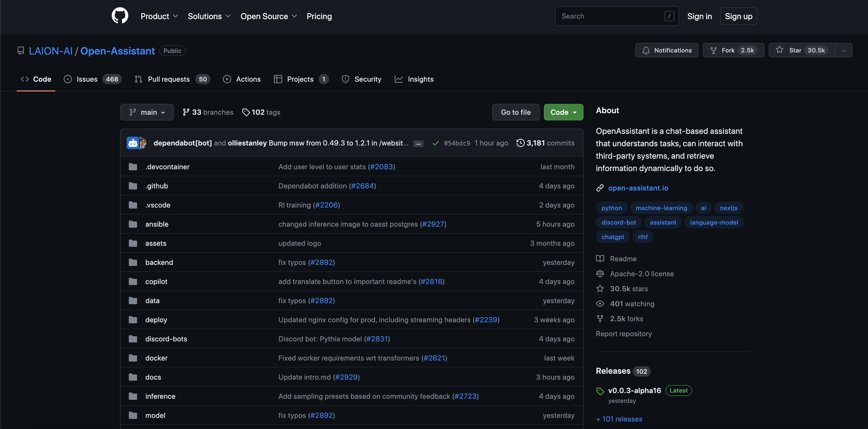Screen dimensions: 868x429
Task: Expand the Open Source menu
Action: (x=269, y=16)
